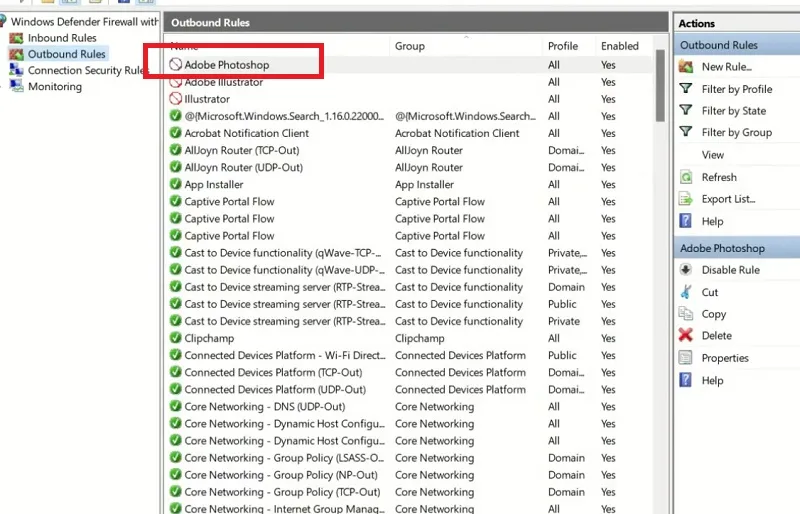Choose Filter by Profile action
The height and width of the screenshot is (514, 800).
click(737, 89)
